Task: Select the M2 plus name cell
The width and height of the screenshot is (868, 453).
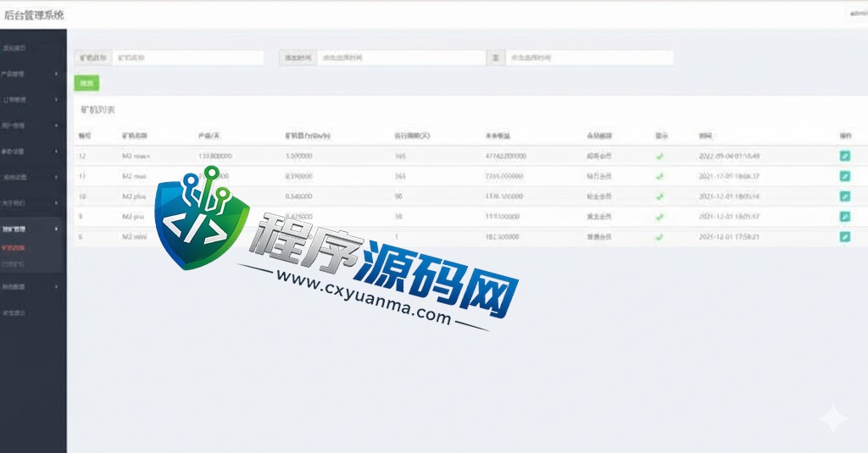Action: pyautogui.click(x=135, y=196)
